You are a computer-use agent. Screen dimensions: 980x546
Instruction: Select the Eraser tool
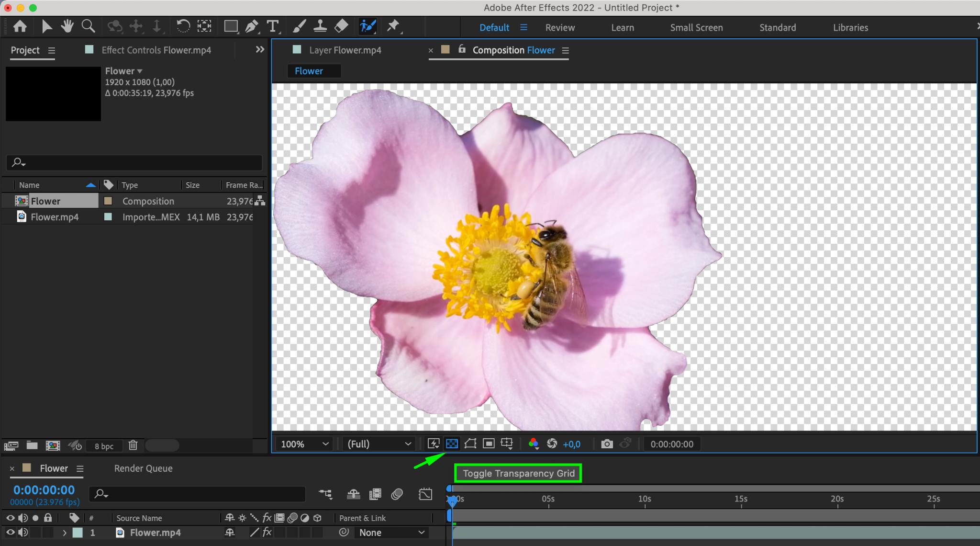pos(341,26)
